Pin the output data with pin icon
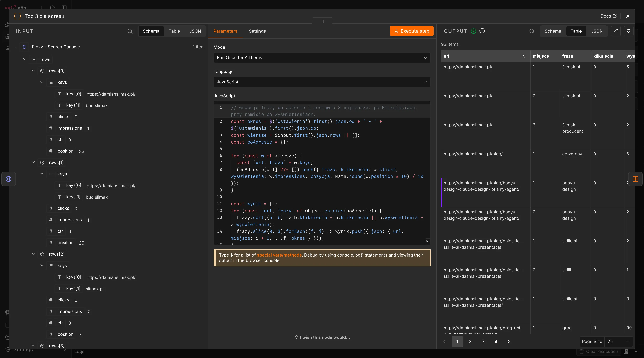644x358 pixels. pyautogui.click(x=628, y=31)
